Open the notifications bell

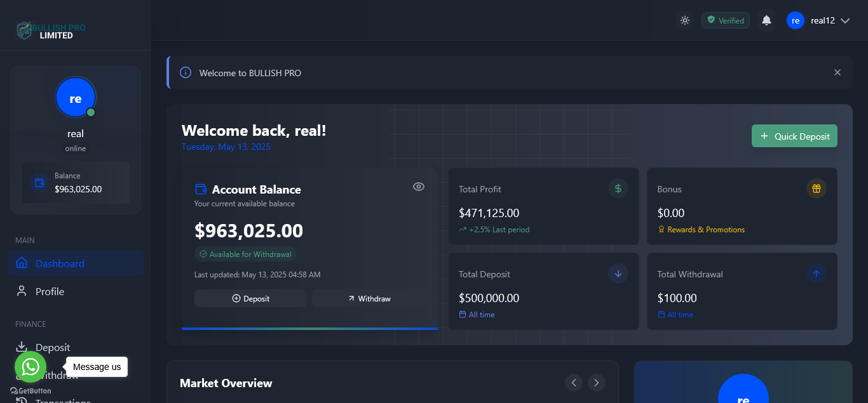(766, 20)
